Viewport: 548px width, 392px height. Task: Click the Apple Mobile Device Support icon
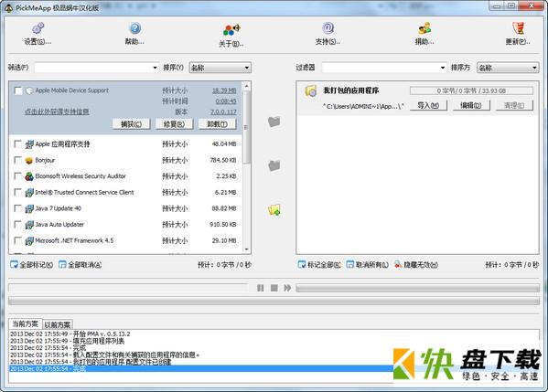(29, 90)
